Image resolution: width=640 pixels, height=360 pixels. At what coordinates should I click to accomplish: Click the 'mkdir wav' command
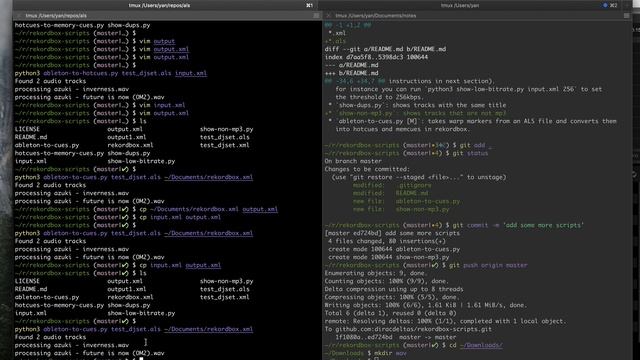[x=391, y=353]
